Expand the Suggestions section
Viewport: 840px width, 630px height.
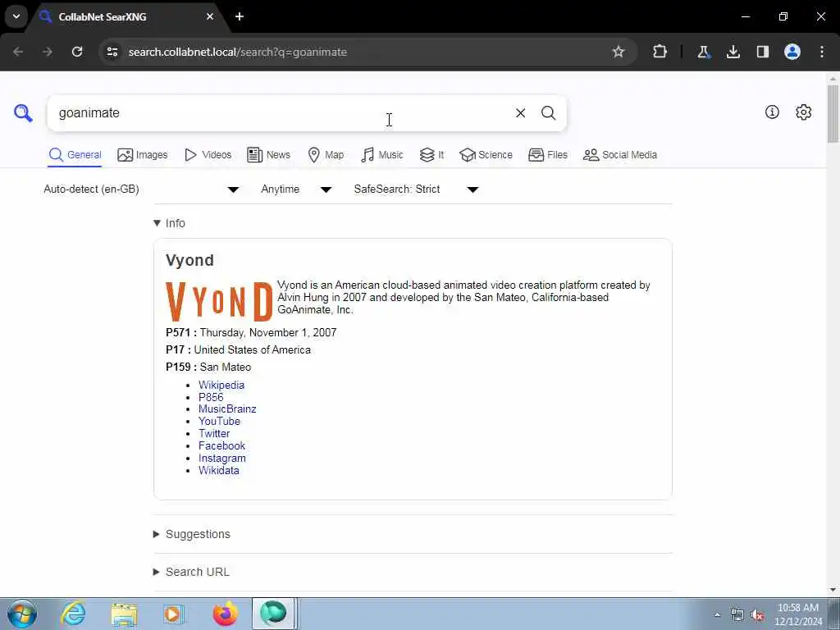point(192,534)
